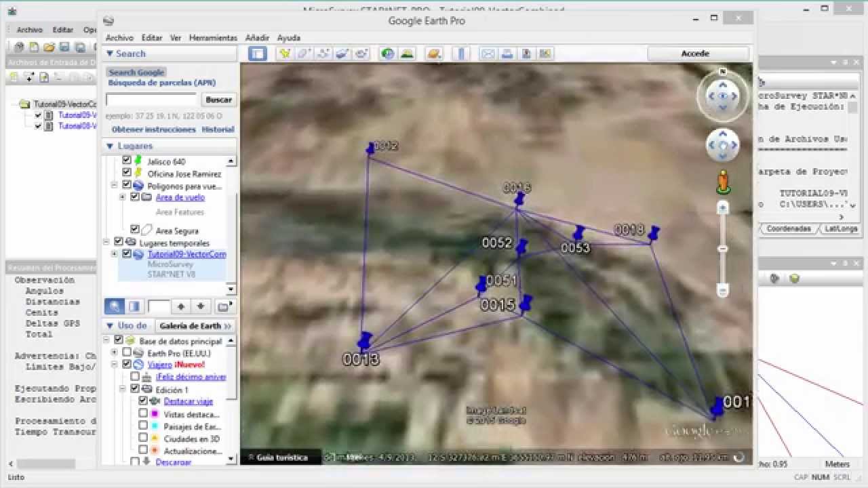Collapse the Poligonos para vue... tree node
Screen dimensions: 868x488
pyautogui.click(x=115, y=185)
